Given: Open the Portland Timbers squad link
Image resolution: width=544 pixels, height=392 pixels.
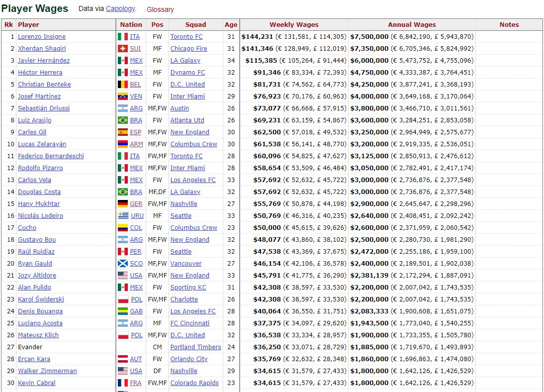Looking at the screenshot, I should (195, 347).
